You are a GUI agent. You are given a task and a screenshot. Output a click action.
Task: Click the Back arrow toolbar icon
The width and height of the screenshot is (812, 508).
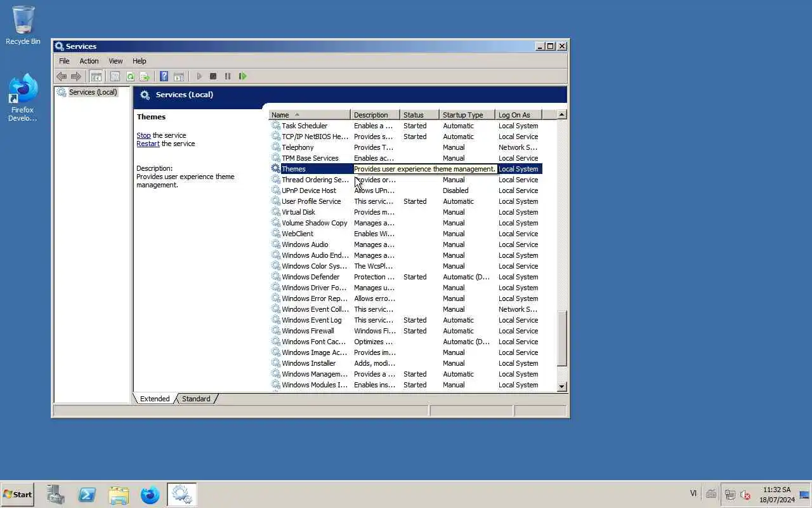(x=62, y=76)
